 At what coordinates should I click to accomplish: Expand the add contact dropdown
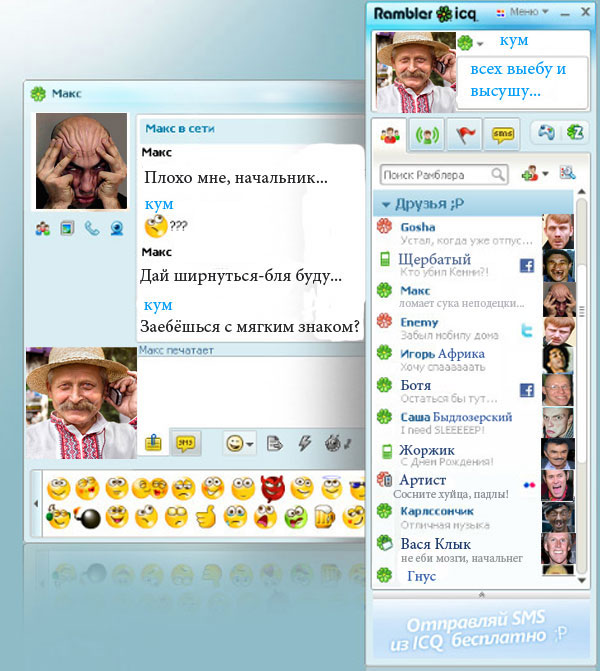tap(545, 174)
